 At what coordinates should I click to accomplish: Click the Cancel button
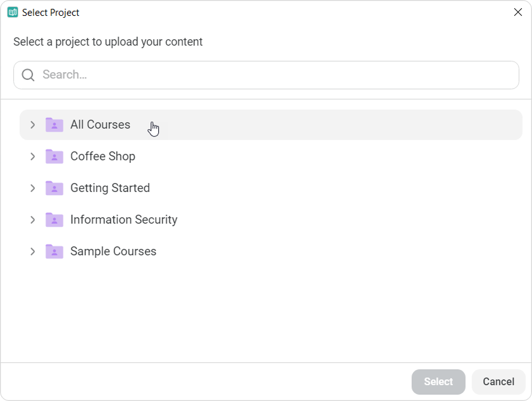tap(498, 381)
